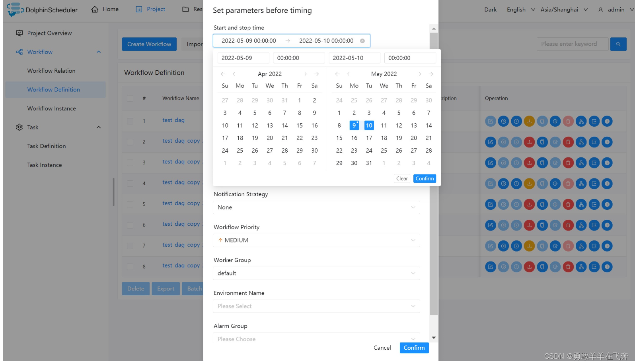Image resolution: width=635 pixels, height=364 pixels.
Task: Click the export icon in row 7
Action: click(x=594, y=246)
